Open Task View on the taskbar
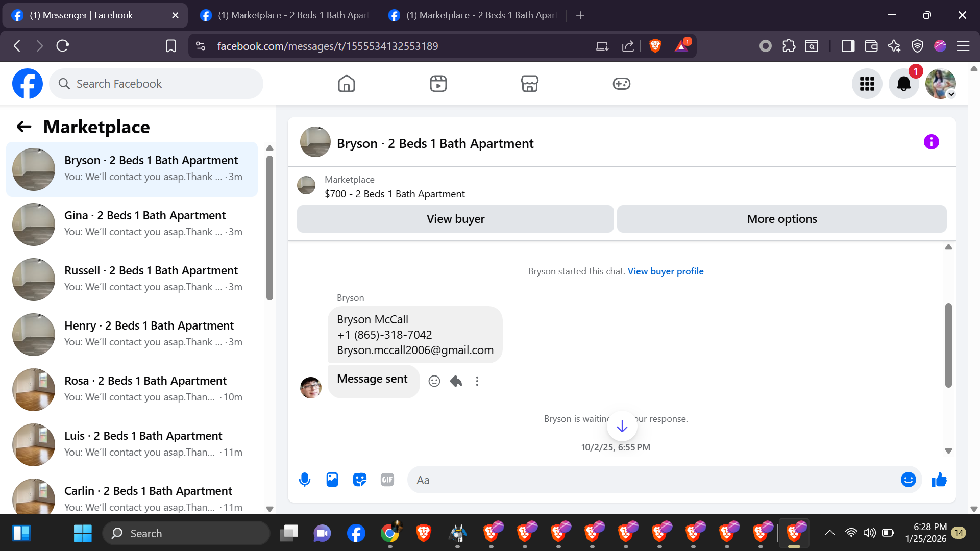This screenshot has width=980, height=551. click(x=289, y=533)
